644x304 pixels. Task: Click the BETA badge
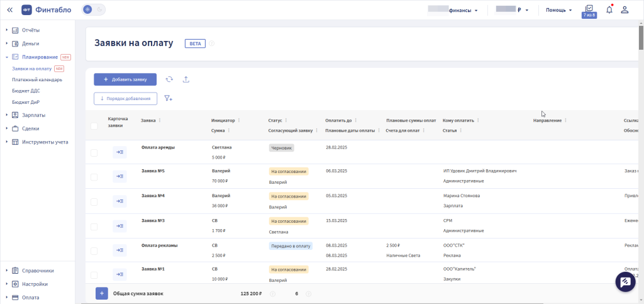195,43
